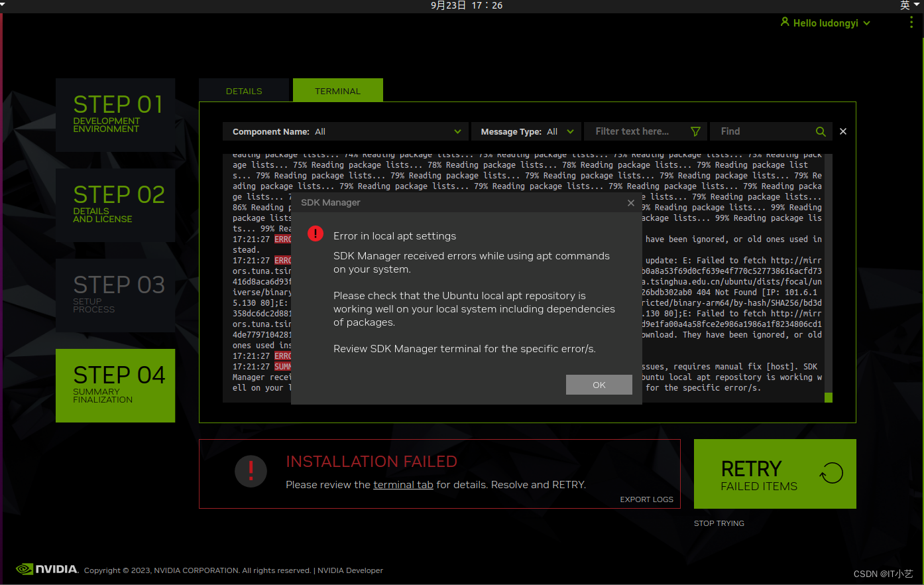Close the terminal filter bar
Image resolution: width=924 pixels, height=585 pixels.
[843, 131]
